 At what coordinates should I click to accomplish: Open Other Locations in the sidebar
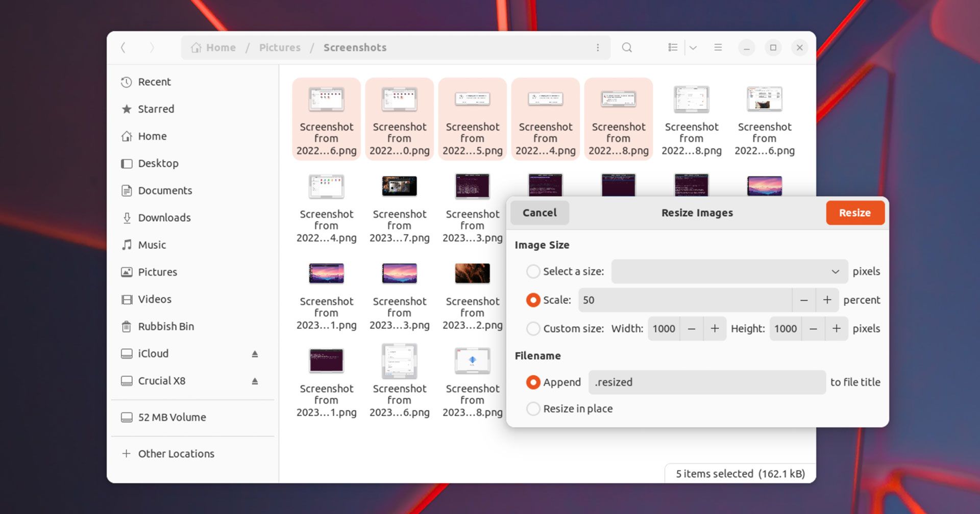tap(176, 453)
